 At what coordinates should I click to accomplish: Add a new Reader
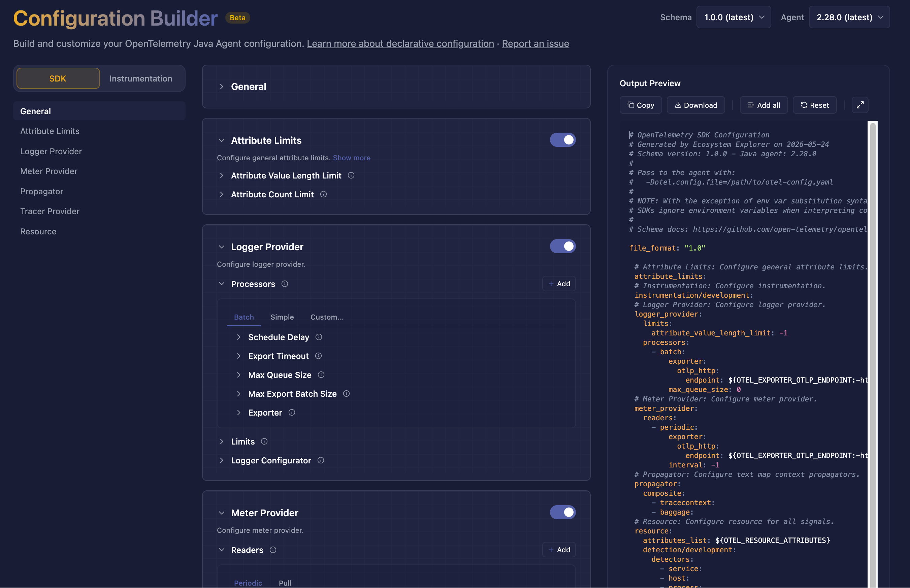coord(559,550)
